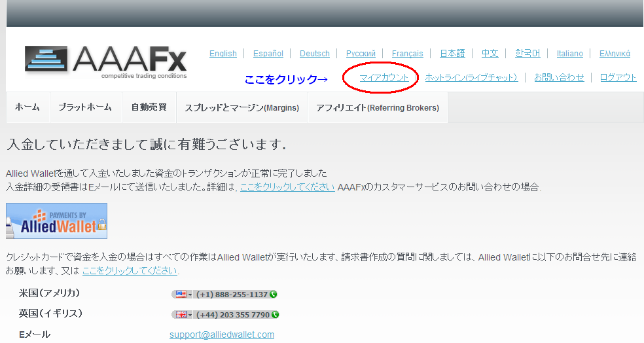The image size is (644, 343).
Task: Open アフィリエイト(Referring Brokers) tab
Action: pos(378,107)
